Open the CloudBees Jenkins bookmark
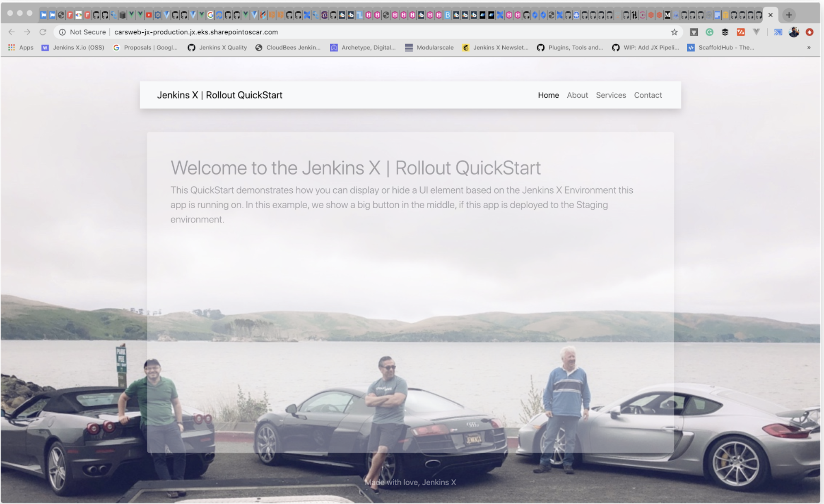This screenshot has height=504, width=824. pos(288,48)
